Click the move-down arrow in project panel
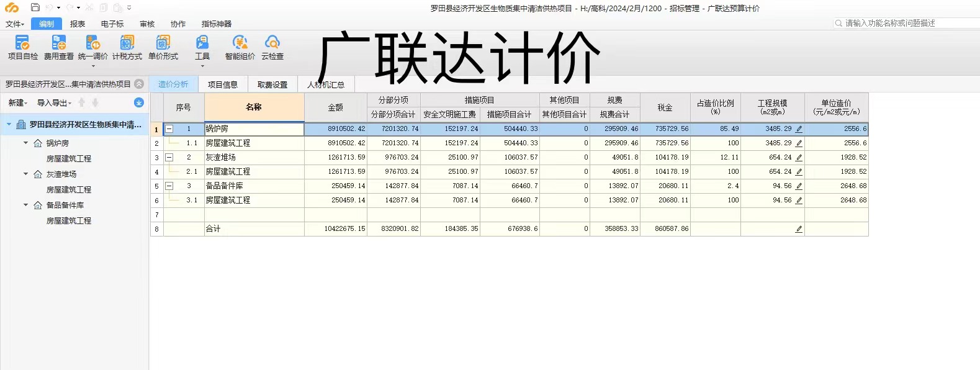Viewport: 980px width, 370px height. (x=95, y=102)
